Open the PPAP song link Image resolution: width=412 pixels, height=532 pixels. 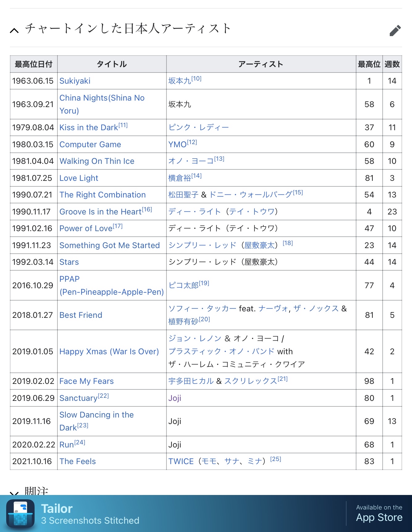tap(111, 285)
